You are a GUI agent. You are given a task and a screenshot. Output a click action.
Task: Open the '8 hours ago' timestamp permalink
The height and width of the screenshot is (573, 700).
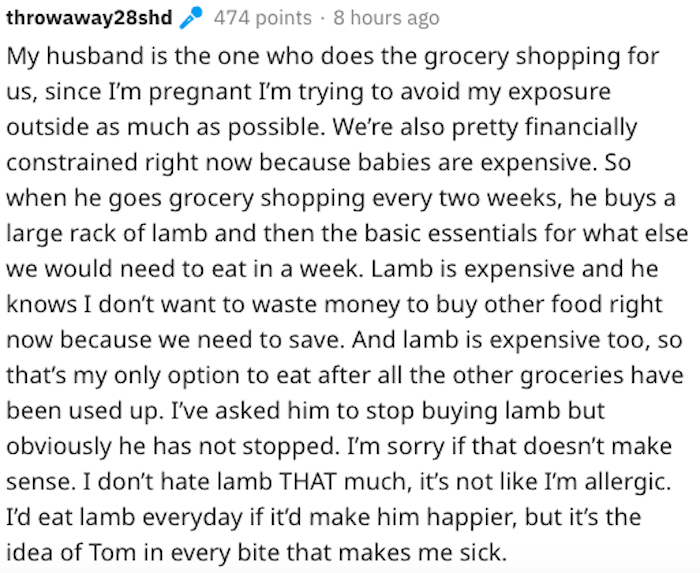coord(387,18)
